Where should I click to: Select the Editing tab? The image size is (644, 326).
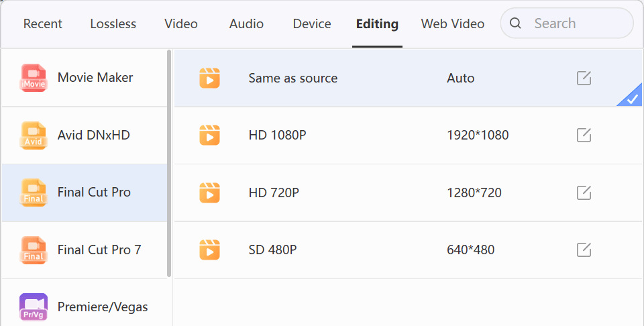(377, 24)
